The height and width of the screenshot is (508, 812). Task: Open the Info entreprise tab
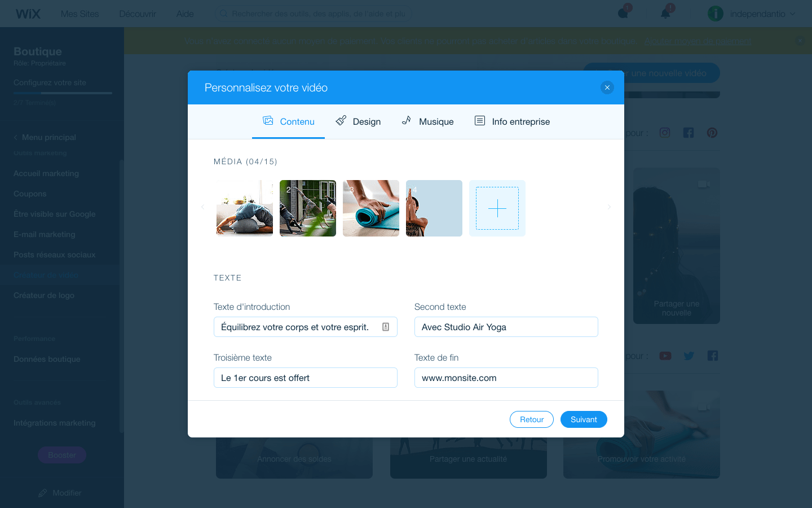point(512,121)
